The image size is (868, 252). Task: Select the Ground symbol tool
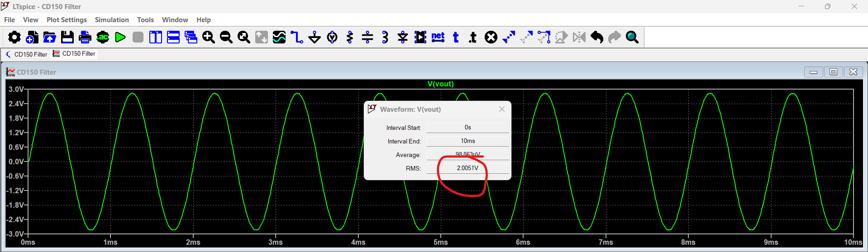click(315, 37)
